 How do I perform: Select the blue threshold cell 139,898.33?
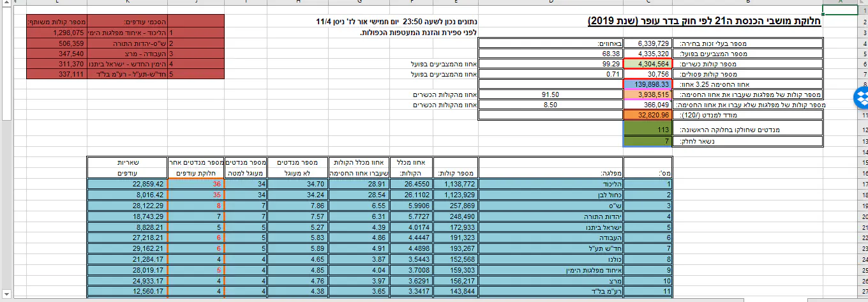[647, 84]
